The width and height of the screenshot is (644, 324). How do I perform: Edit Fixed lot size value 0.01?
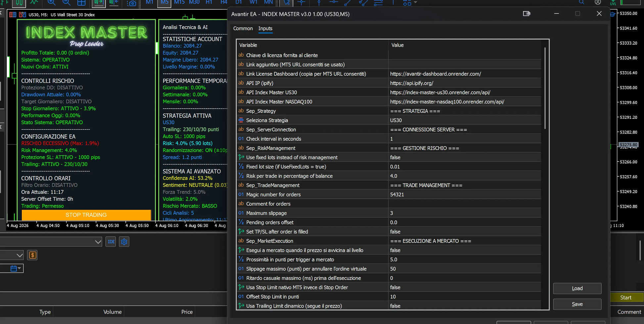pos(465,167)
